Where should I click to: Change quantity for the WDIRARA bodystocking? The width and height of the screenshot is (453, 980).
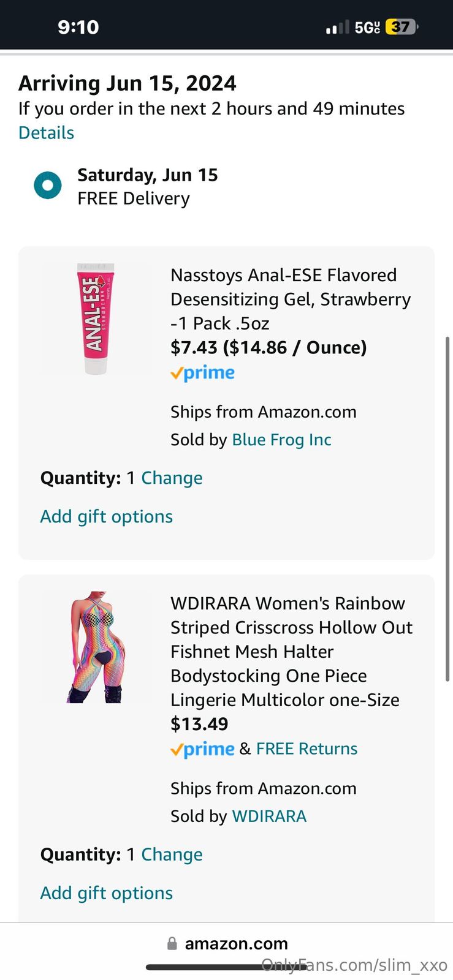[172, 854]
